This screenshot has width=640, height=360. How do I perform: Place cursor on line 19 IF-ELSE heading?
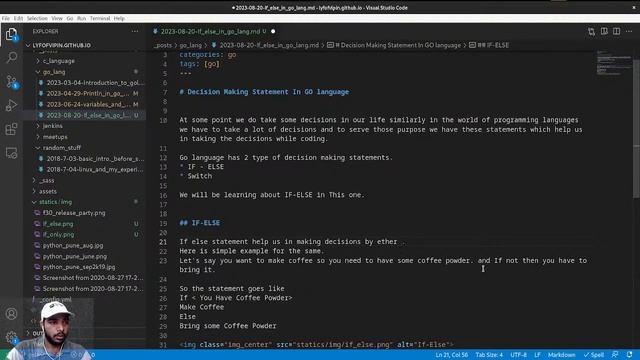click(200, 223)
